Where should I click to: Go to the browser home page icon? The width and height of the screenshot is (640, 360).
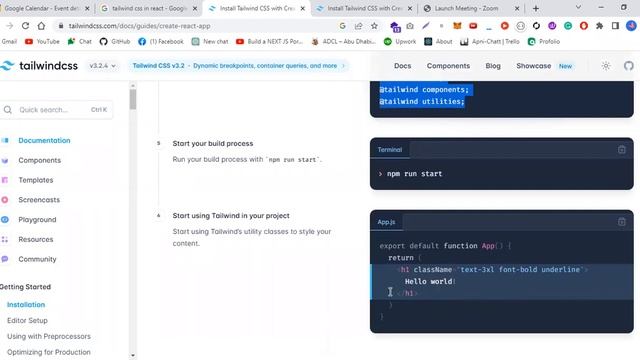click(x=41, y=26)
